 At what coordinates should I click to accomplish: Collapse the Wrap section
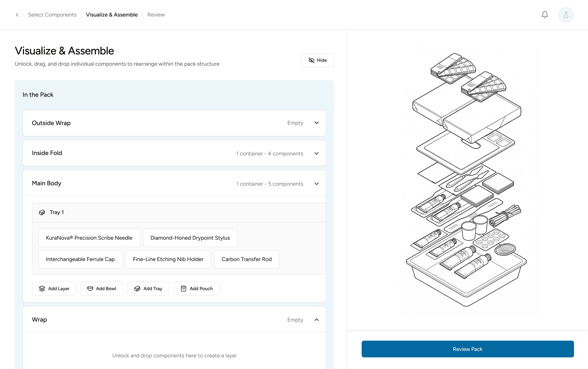pos(317,320)
